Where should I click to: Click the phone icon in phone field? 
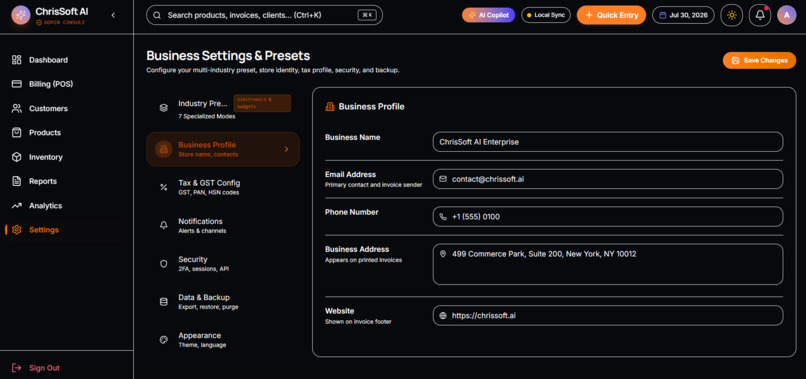[x=443, y=216]
